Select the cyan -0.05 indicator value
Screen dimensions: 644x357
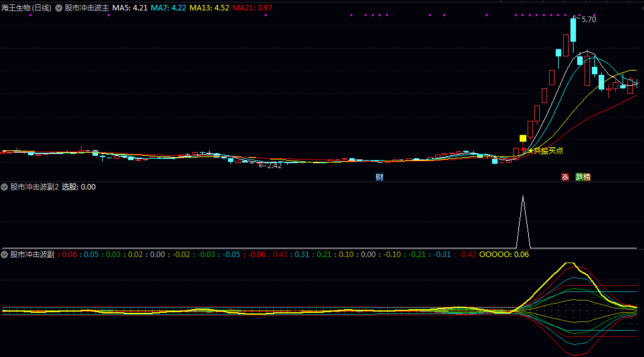point(231,255)
